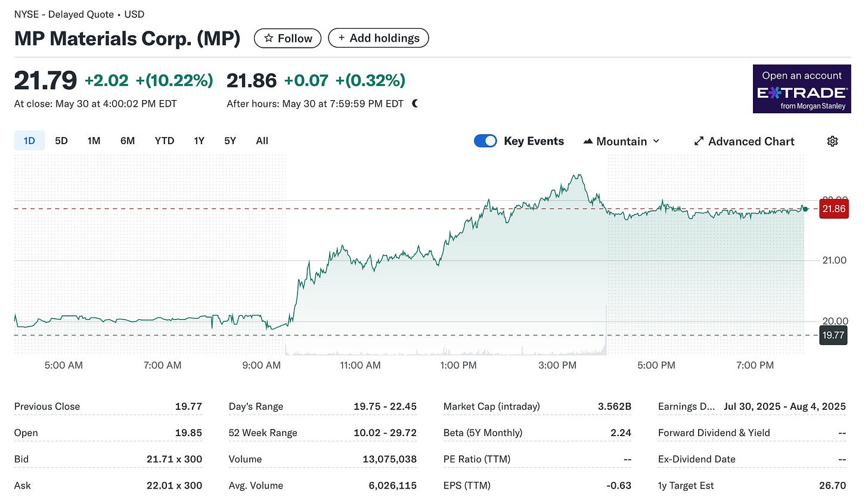868x504 pixels.
Task: Click Day's Range 19.75 - 22.45
Action: [x=385, y=406]
